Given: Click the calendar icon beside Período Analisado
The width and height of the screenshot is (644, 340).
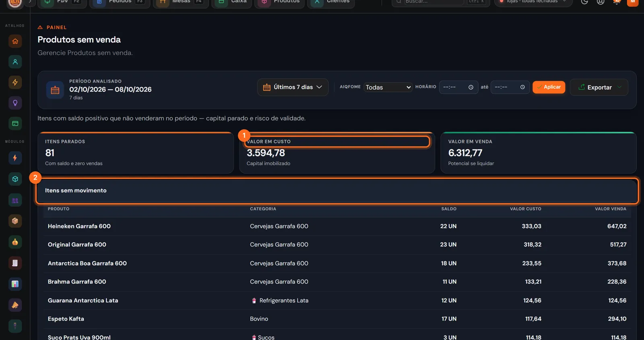Looking at the screenshot, I should click(x=55, y=90).
